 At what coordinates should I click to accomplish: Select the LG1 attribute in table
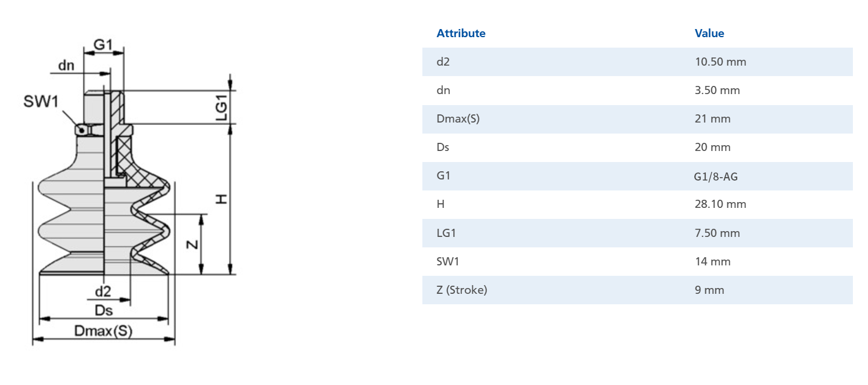coord(447,233)
